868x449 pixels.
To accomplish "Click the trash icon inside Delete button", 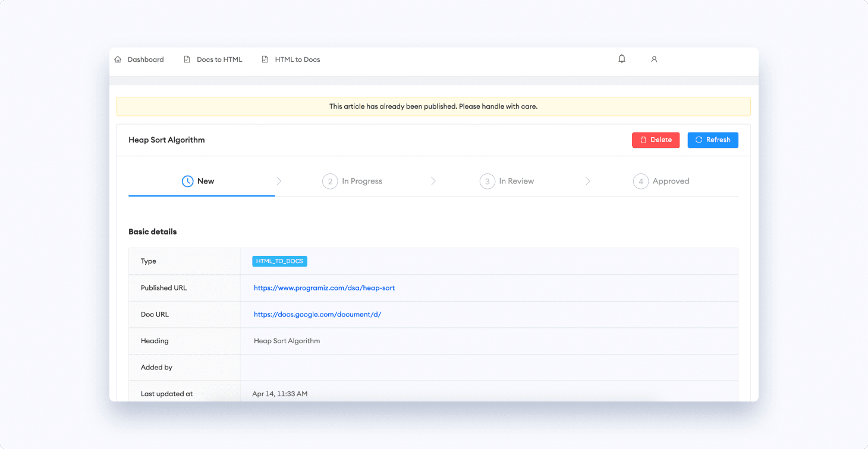I will click(x=644, y=140).
